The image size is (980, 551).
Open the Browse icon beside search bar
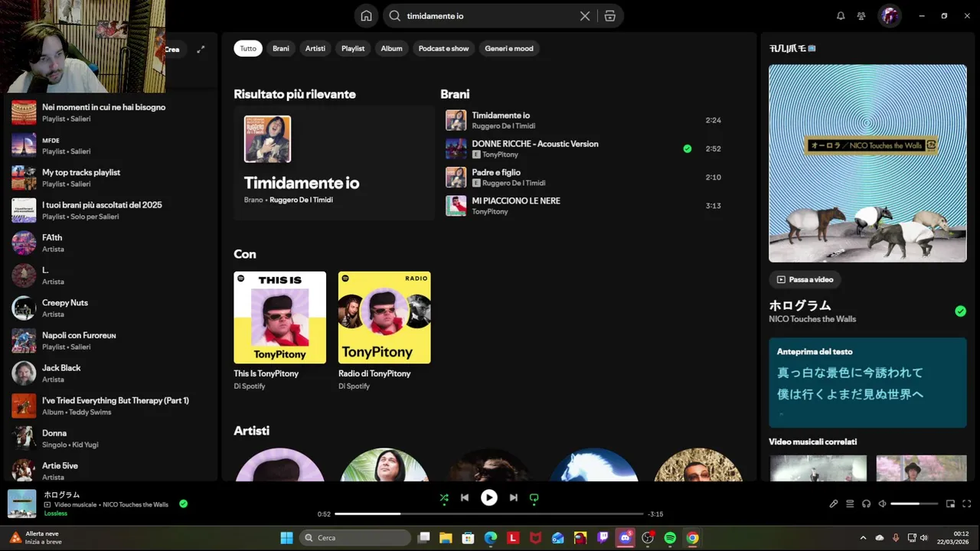click(x=610, y=16)
